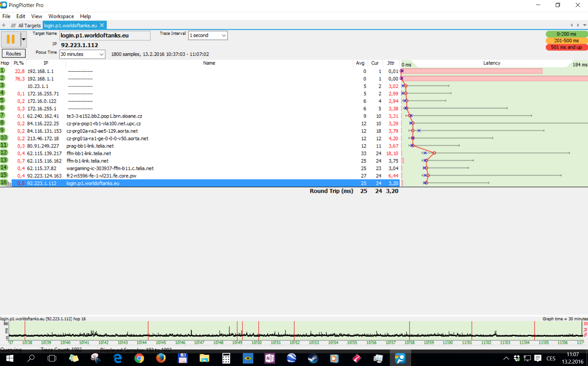Screen dimensions: 588x366
Task: Select hop 1 green circle
Action: click(2, 71)
